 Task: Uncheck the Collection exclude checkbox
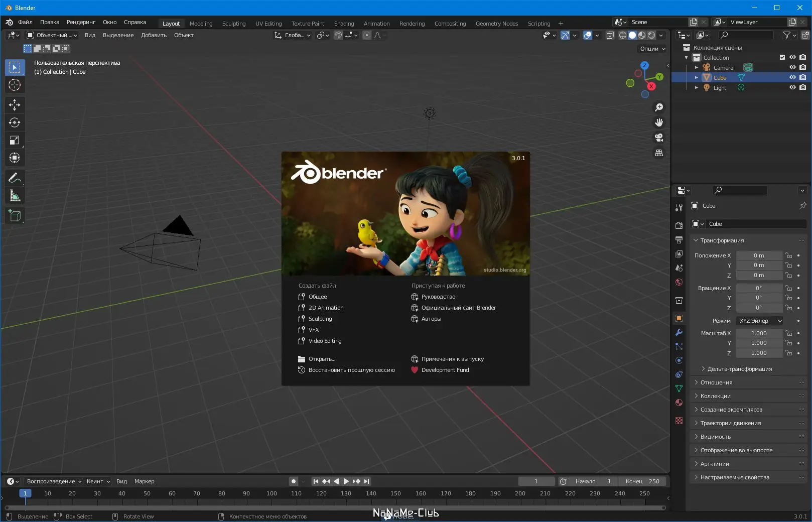[x=782, y=57]
